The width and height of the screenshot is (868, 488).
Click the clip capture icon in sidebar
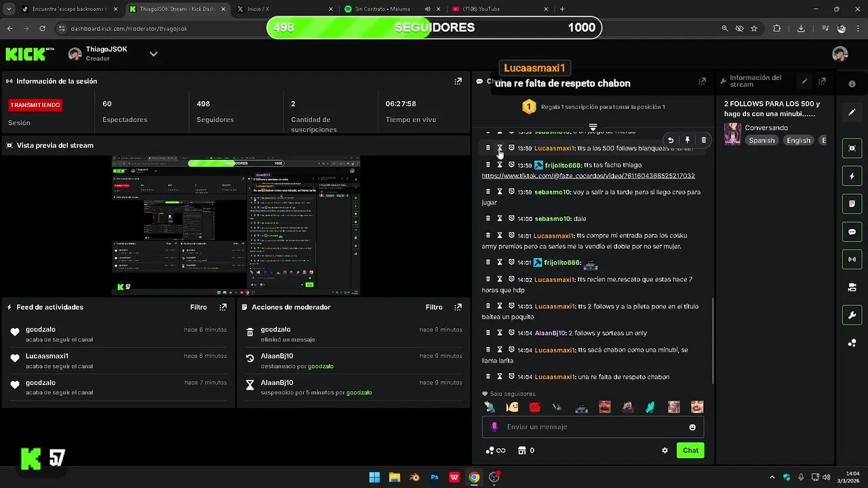(852, 148)
